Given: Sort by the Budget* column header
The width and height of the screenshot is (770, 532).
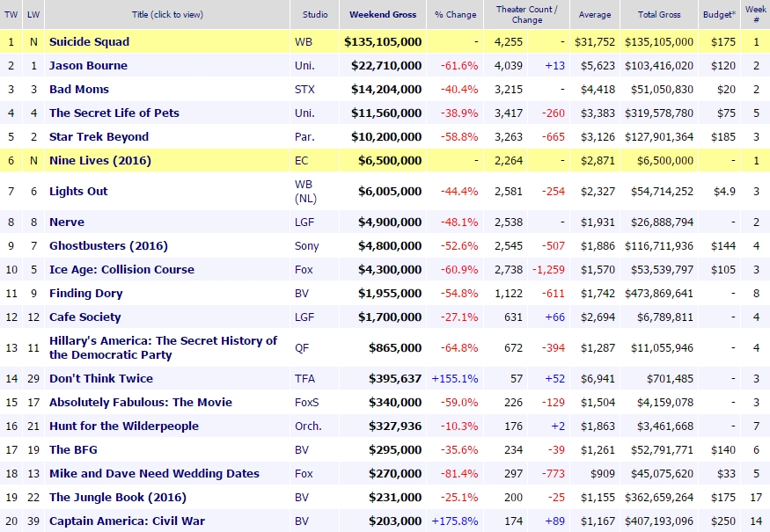Looking at the screenshot, I should 719,14.
